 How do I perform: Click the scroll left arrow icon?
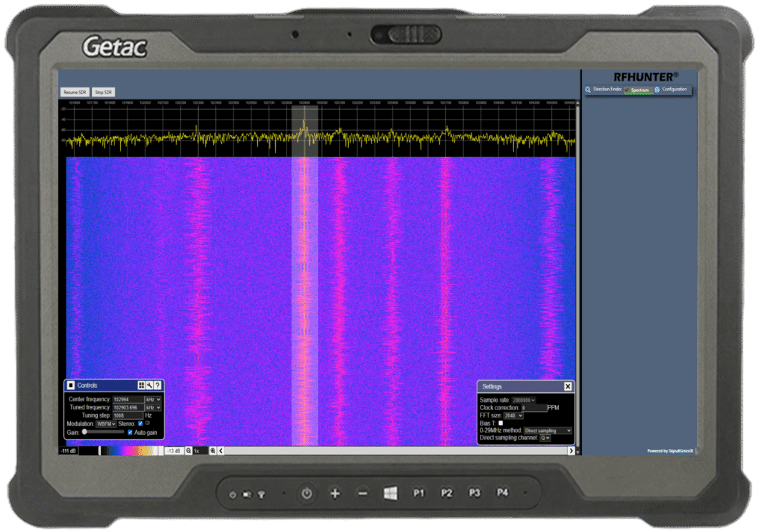(221, 451)
